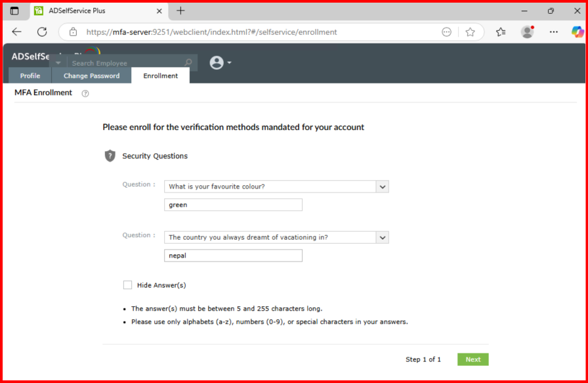The image size is (588, 383).
Task: Click the answer field containing green
Action: coord(233,205)
